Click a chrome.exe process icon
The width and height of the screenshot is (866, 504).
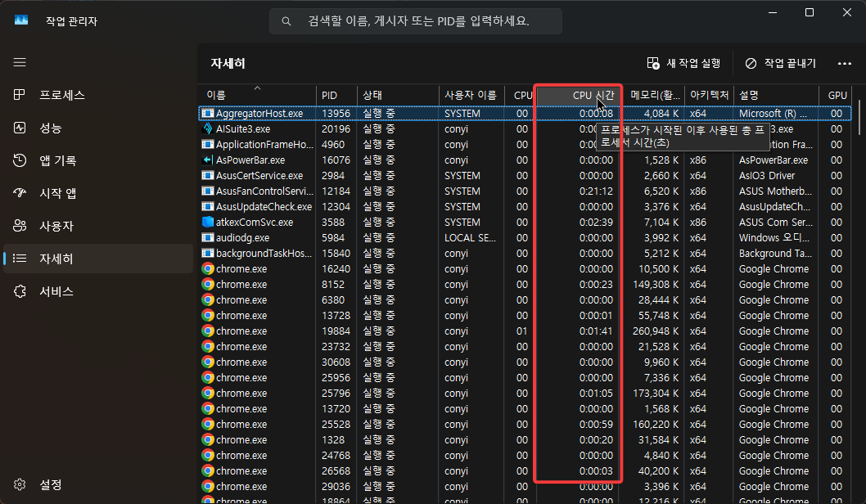pos(207,268)
